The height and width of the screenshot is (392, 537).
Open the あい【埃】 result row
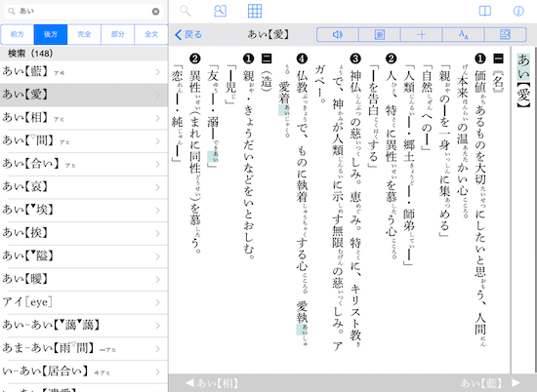[84, 210]
